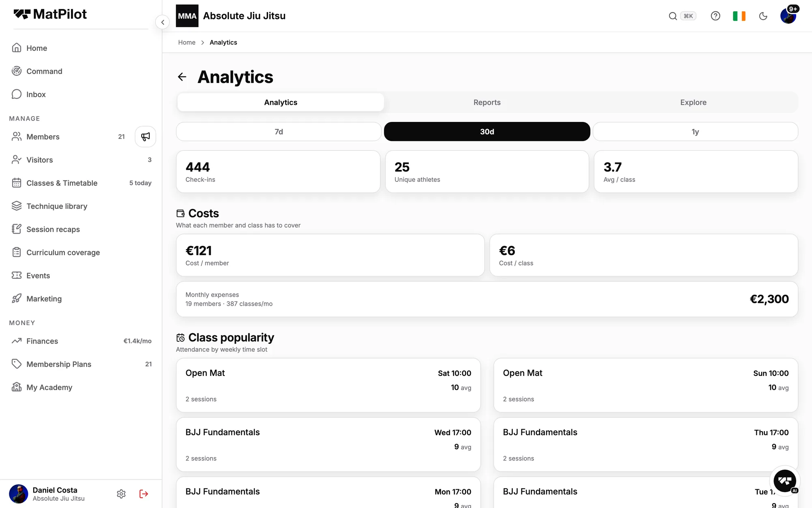Toggle dark mode with the moon icon
Image resolution: width=812 pixels, height=508 pixels.
pyautogui.click(x=763, y=16)
